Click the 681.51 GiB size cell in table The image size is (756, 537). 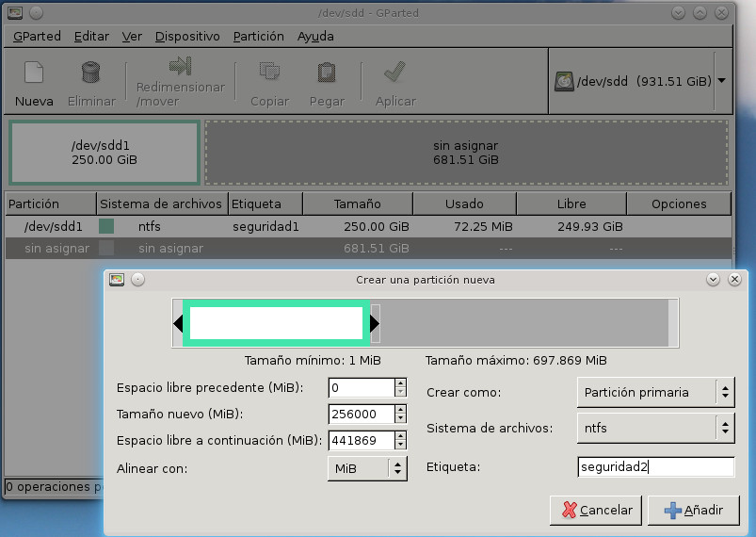(376, 248)
